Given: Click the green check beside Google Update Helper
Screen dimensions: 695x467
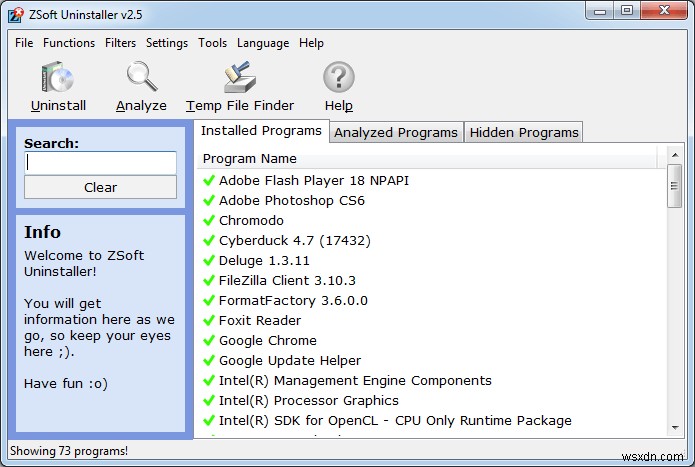Looking at the screenshot, I should tap(209, 360).
